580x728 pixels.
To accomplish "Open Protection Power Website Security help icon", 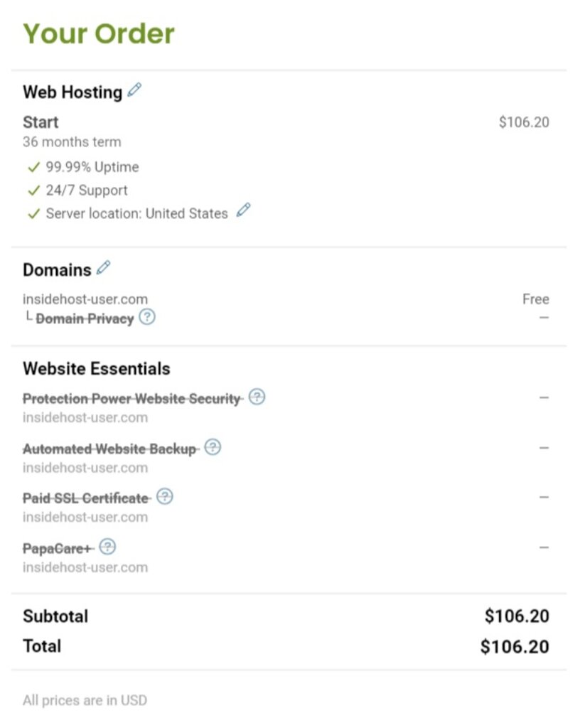I will 257,397.
